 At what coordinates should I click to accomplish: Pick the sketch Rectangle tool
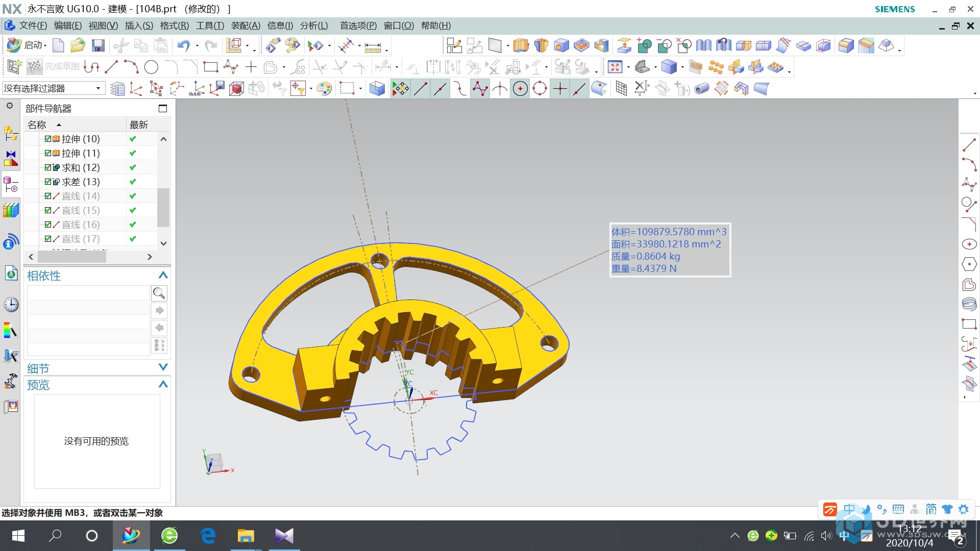[x=210, y=67]
